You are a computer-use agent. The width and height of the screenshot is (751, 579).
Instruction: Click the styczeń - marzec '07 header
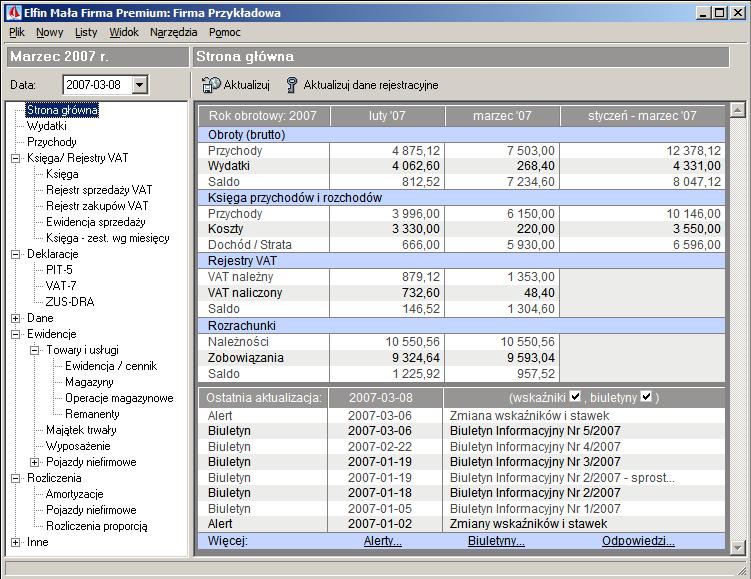pos(642,116)
